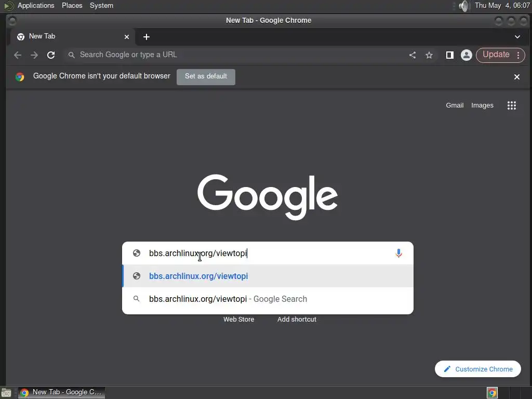Dismiss the default browser notification bar
This screenshot has height=399, width=532.
click(x=517, y=77)
